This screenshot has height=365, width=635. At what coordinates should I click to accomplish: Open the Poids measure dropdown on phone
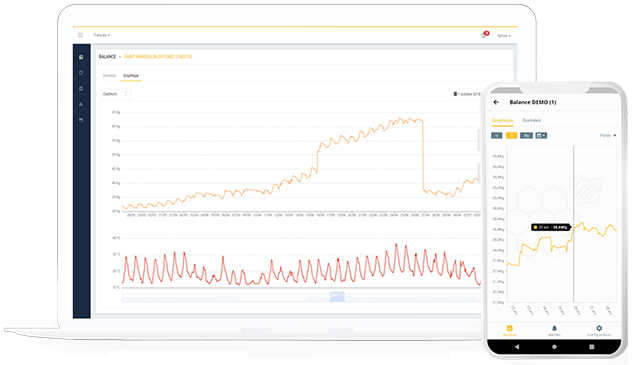[x=608, y=135]
